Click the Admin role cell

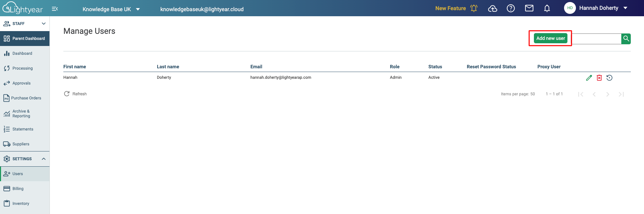pyautogui.click(x=396, y=77)
